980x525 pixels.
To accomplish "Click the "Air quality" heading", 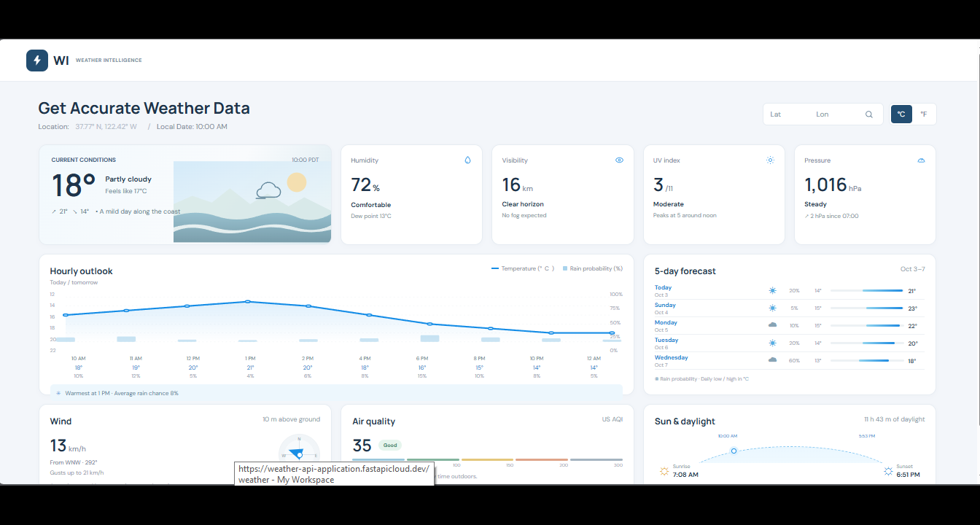I will pos(373,421).
